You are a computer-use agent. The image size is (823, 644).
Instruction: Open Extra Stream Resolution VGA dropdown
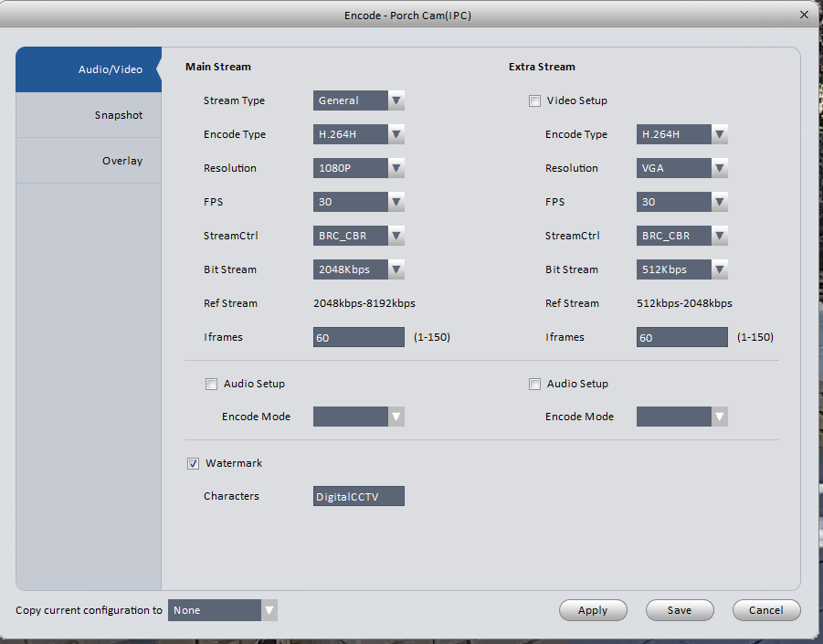[681, 168]
